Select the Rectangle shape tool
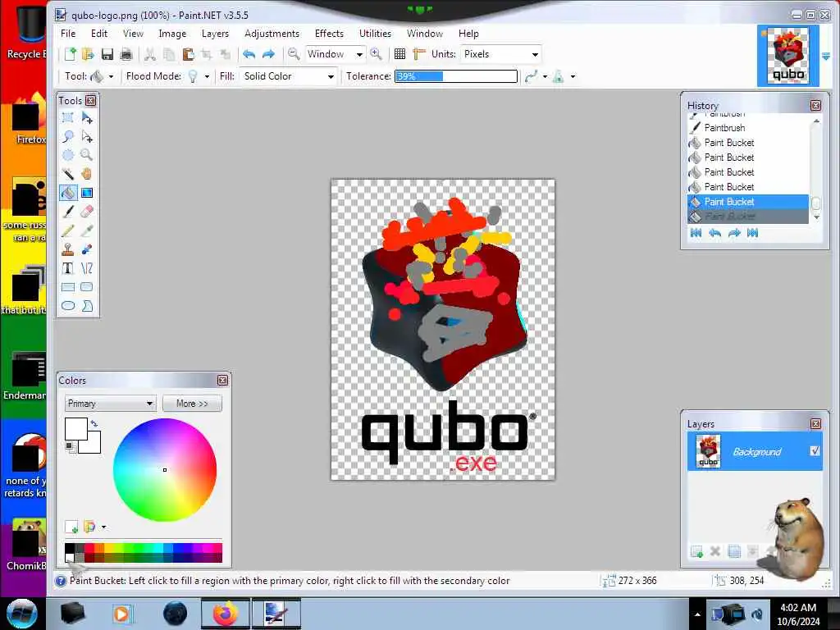The image size is (840, 630). point(68,287)
